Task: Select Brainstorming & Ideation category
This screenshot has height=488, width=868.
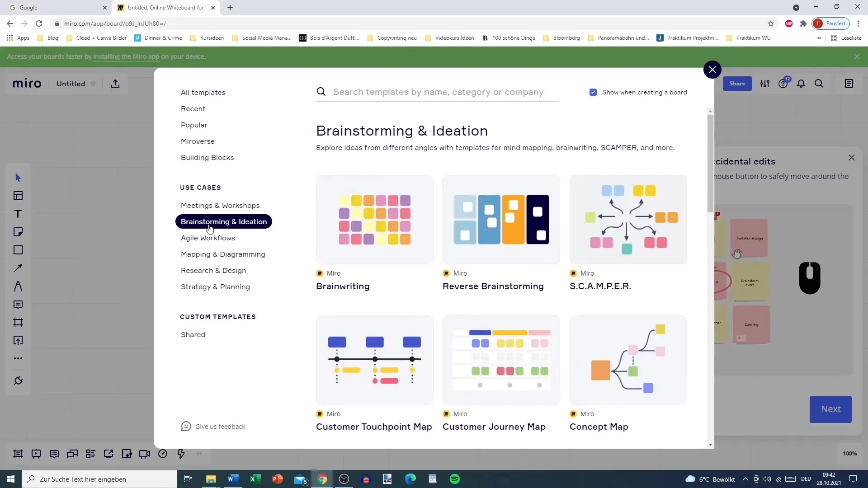Action: tap(224, 221)
